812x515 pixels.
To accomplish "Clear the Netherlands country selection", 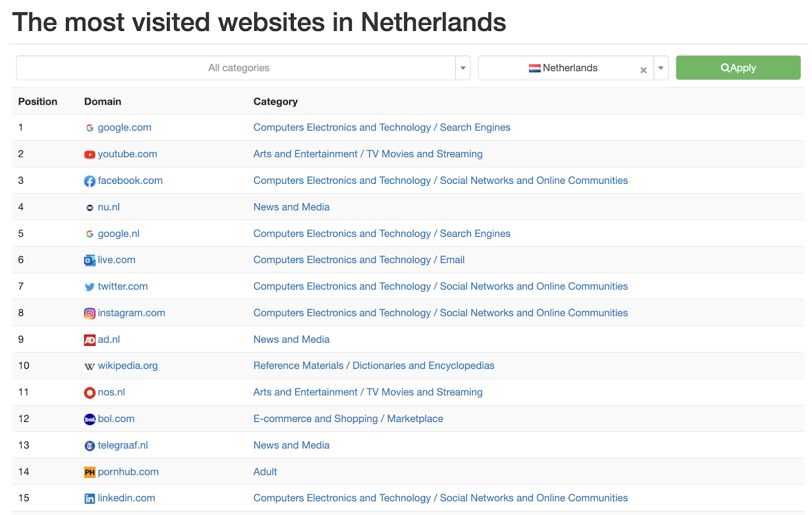I will [643, 70].
